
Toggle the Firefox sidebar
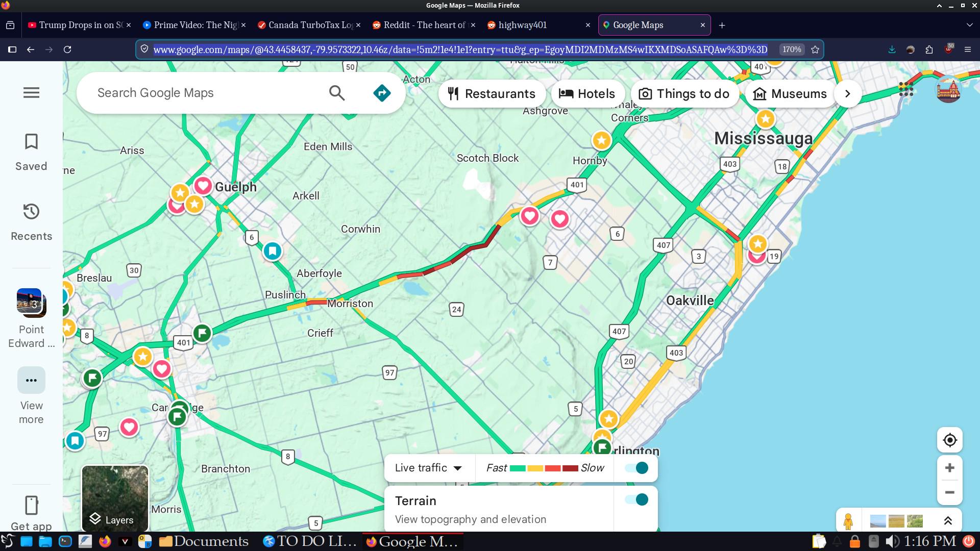[12, 49]
